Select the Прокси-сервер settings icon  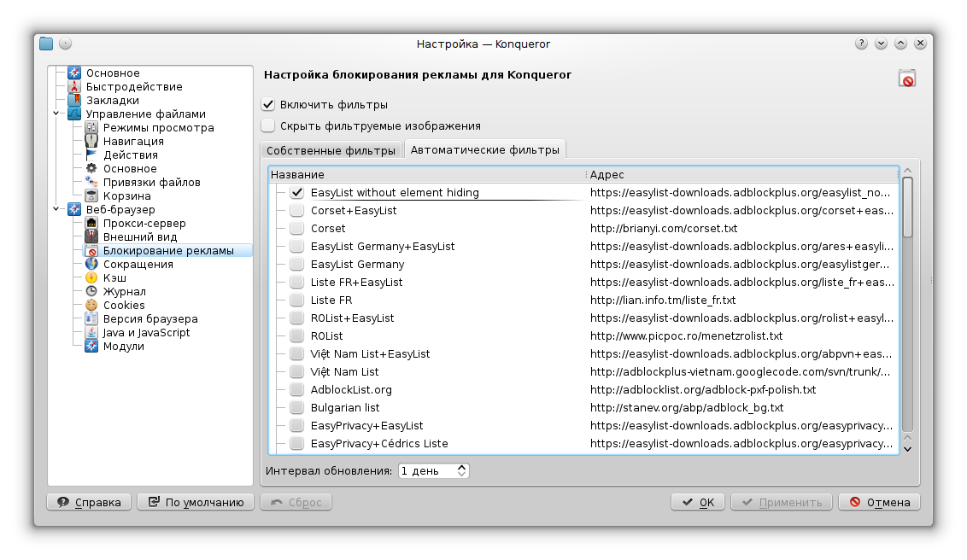coord(91,223)
